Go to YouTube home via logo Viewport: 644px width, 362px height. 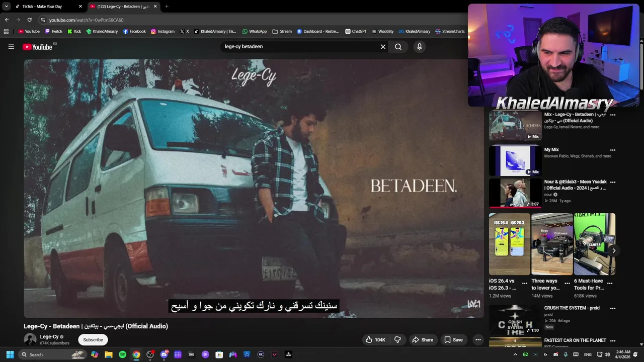(37, 47)
